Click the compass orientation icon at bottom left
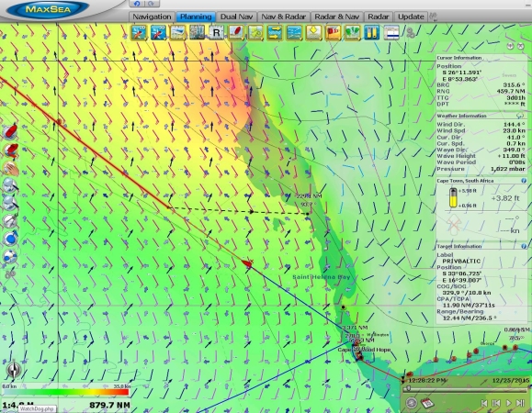Screen dimensions: 532x413 coord(14,370)
